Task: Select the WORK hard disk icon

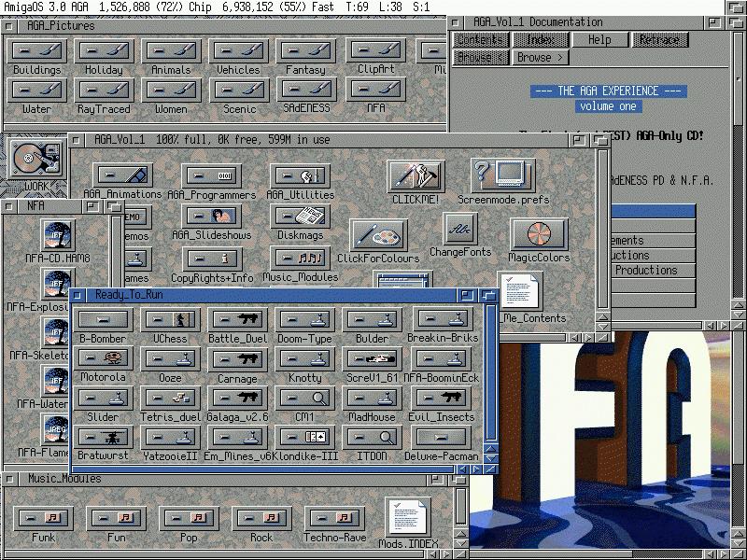Action: (x=36, y=160)
